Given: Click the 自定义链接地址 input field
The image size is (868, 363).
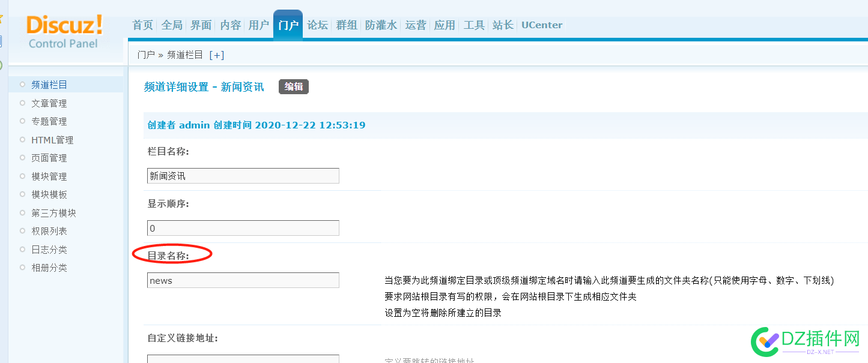Looking at the screenshot, I should pos(243,359).
